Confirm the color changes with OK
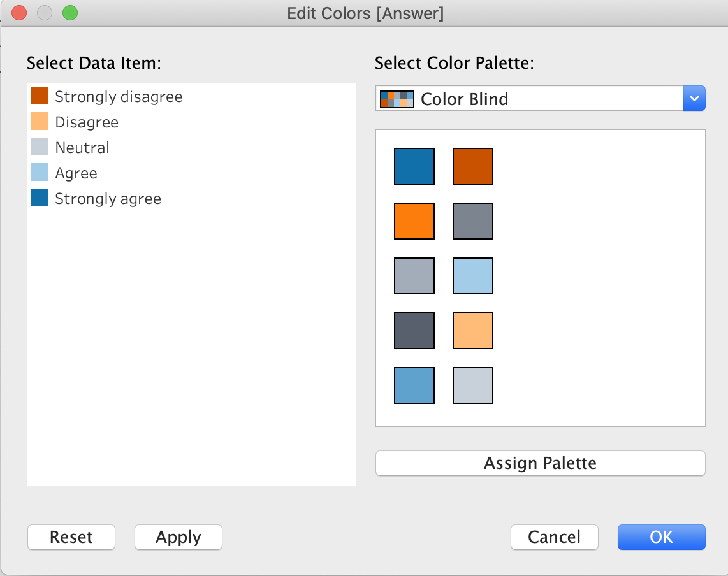 661,537
